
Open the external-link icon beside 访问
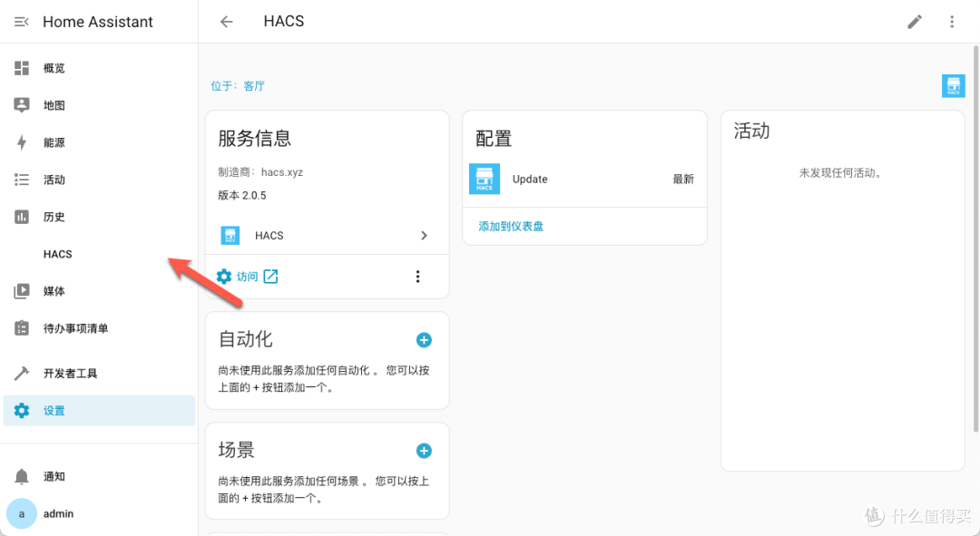[270, 276]
